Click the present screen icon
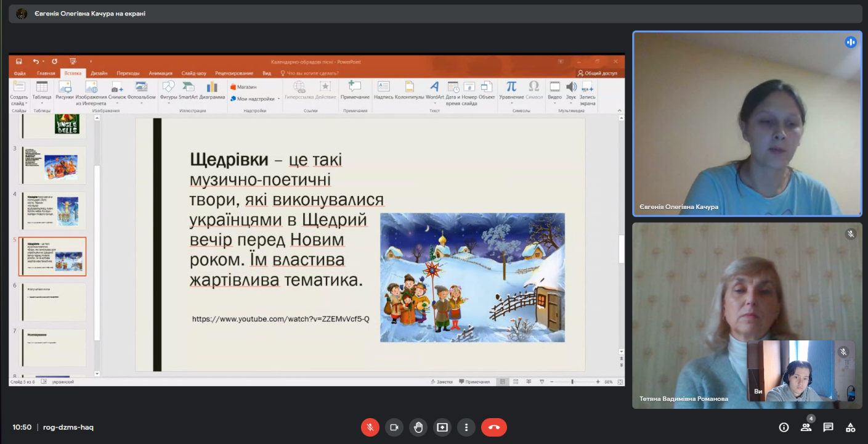 click(x=442, y=427)
